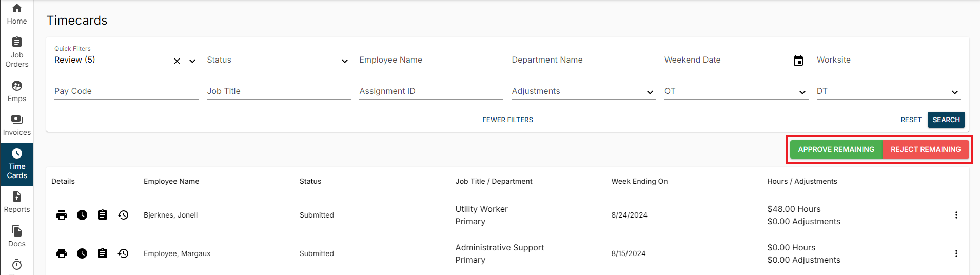Screen dimensions: 980x275
Task: Click the Employee Name filter field
Action: point(431,60)
